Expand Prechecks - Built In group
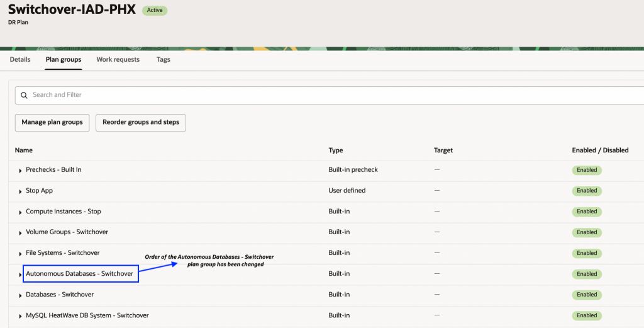 (21, 171)
